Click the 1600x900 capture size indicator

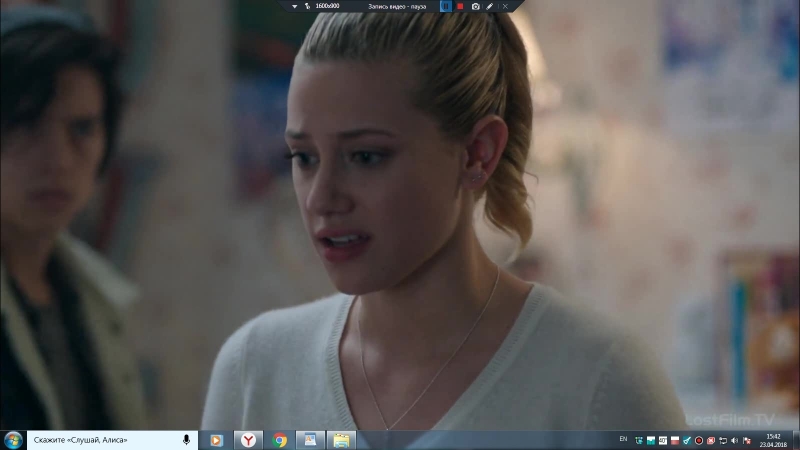[327, 6]
